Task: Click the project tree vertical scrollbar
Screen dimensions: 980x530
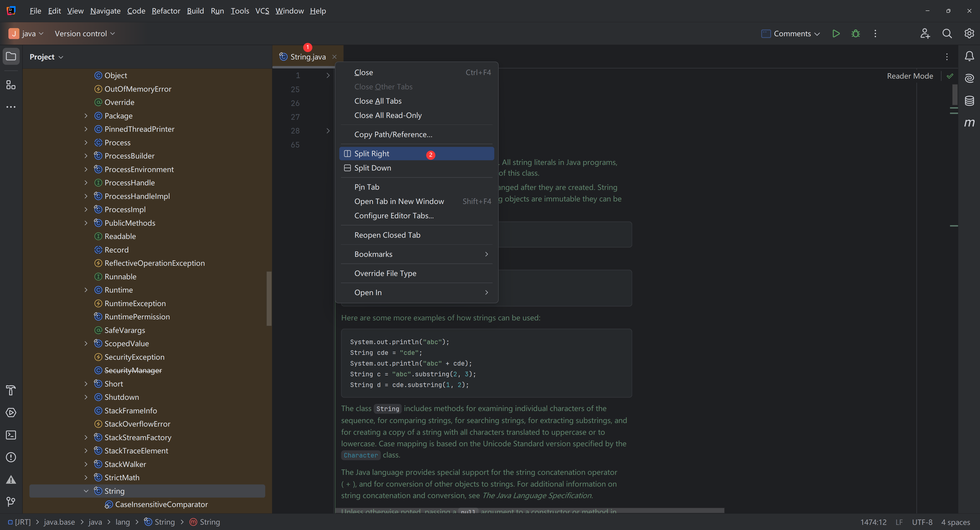Action: (269, 299)
